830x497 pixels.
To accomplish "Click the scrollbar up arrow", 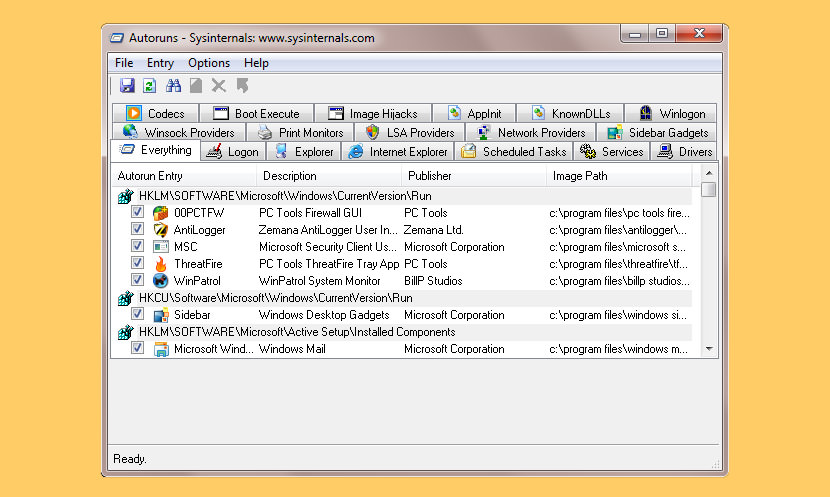I will tap(709, 173).
